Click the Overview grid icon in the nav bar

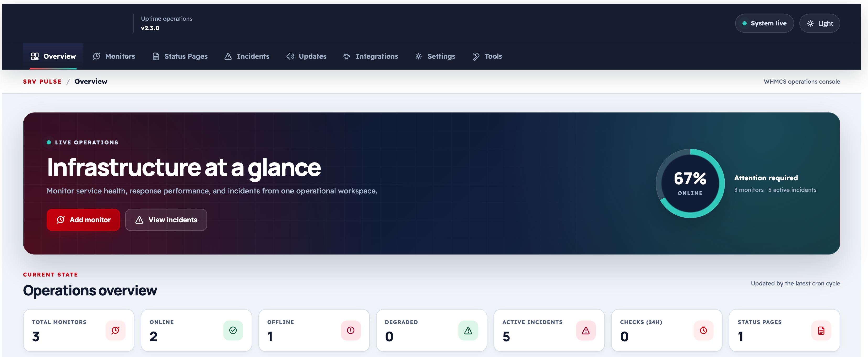click(35, 56)
